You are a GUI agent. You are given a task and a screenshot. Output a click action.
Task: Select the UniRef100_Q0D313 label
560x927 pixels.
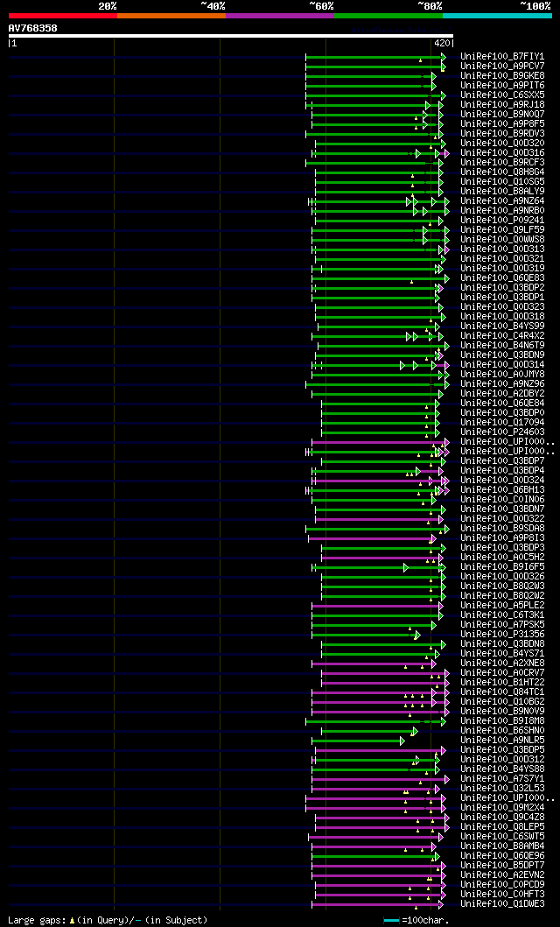coord(502,249)
